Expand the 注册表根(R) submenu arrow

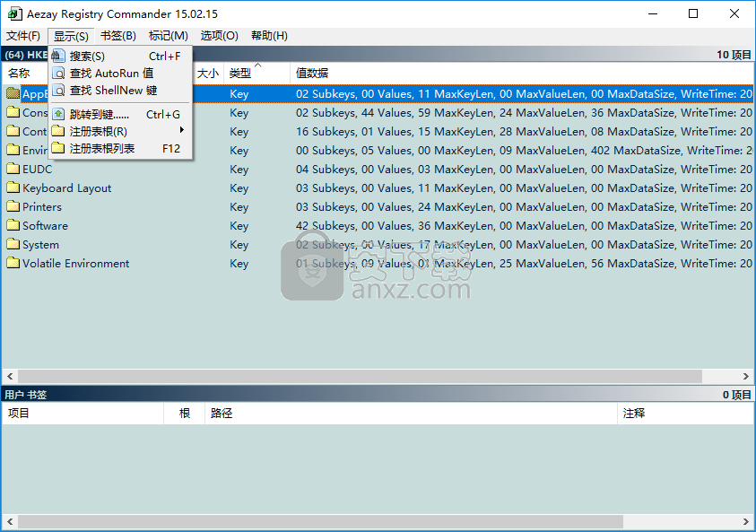pos(182,130)
